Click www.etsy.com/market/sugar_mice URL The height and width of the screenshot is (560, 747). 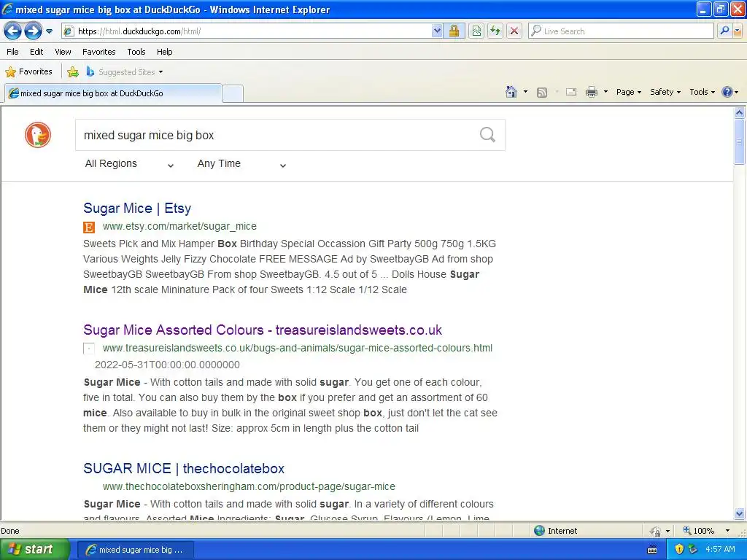point(179,226)
